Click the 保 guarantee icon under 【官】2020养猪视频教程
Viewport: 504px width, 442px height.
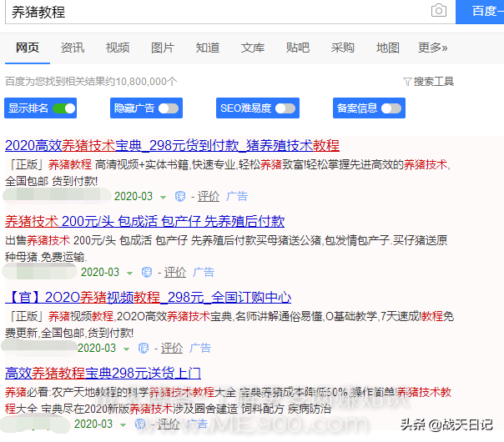click(x=144, y=349)
